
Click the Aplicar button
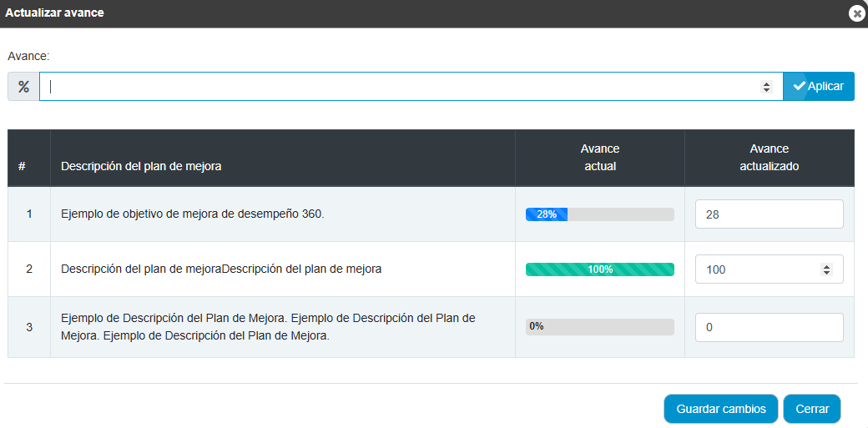coord(819,87)
